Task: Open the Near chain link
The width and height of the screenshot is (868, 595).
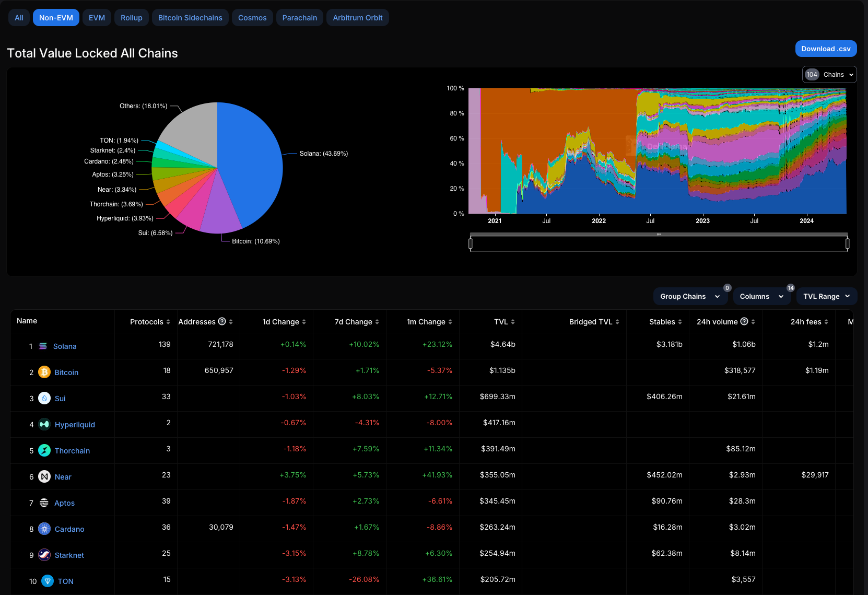Action: tap(63, 477)
